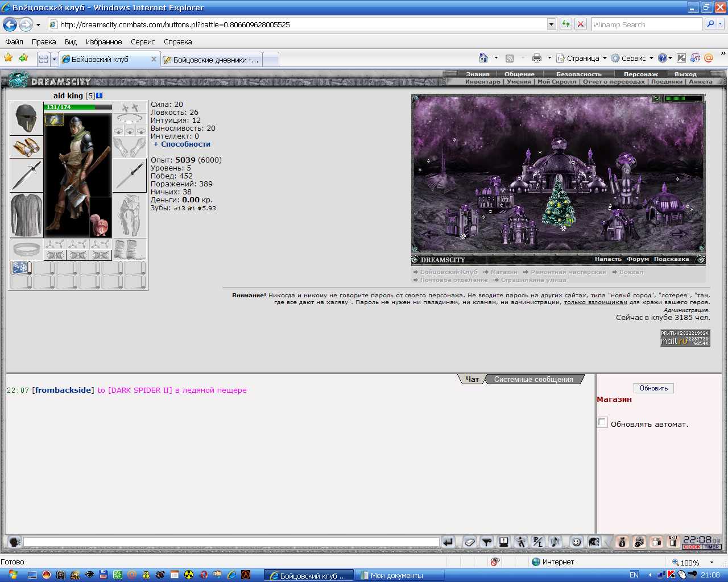Open the 'Безопасность' game menu

[578, 74]
